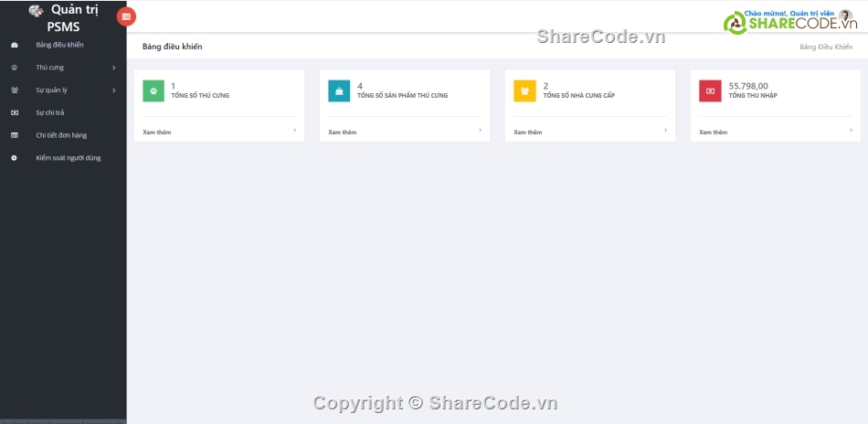This screenshot has width=868, height=424.
Task: Click Xem thêm under Tổng số nhà cung cấp
Action: (528, 132)
